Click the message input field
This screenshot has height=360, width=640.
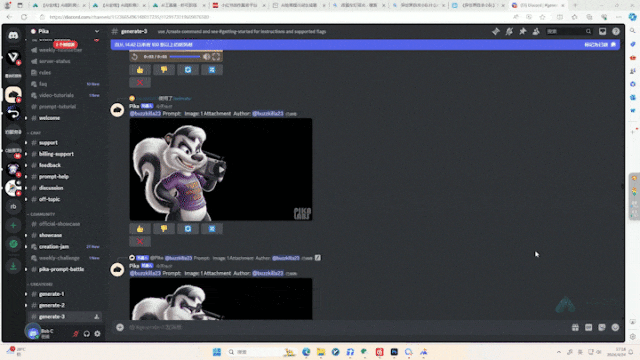(x=347, y=327)
